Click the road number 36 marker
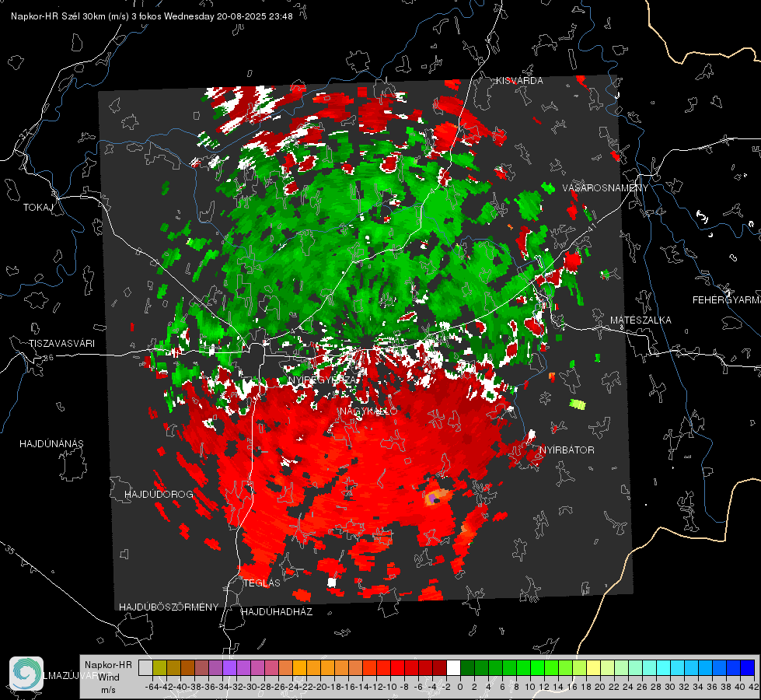Image resolution: width=761 pixels, height=700 pixels. coord(48,358)
